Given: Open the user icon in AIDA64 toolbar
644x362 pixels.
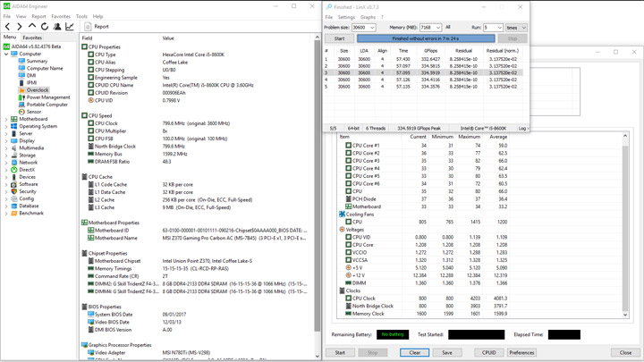Looking at the screenshot, I should [57, 26].
